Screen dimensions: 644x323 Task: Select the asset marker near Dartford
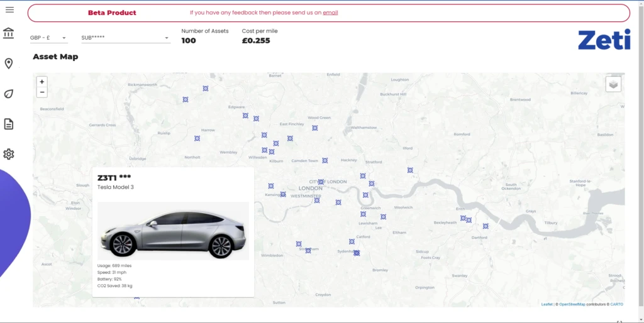tap(486, 226)
